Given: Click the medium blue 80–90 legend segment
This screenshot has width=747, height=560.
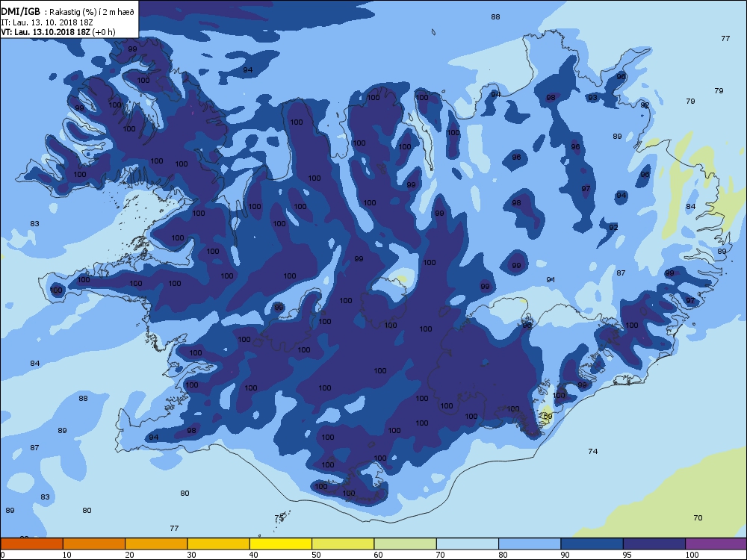Looking at the screenshot, I should pyautogui.click(x=530, y=544).
